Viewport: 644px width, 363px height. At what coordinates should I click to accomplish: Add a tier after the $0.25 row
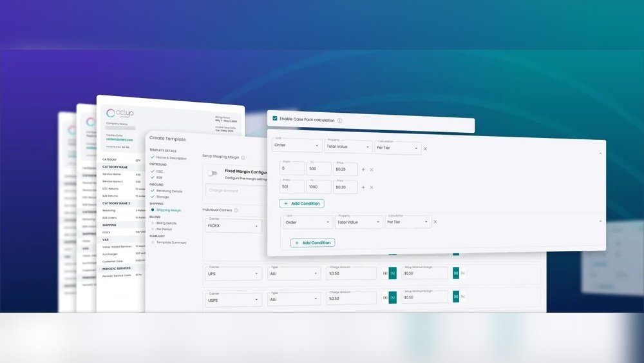[363, 170]
